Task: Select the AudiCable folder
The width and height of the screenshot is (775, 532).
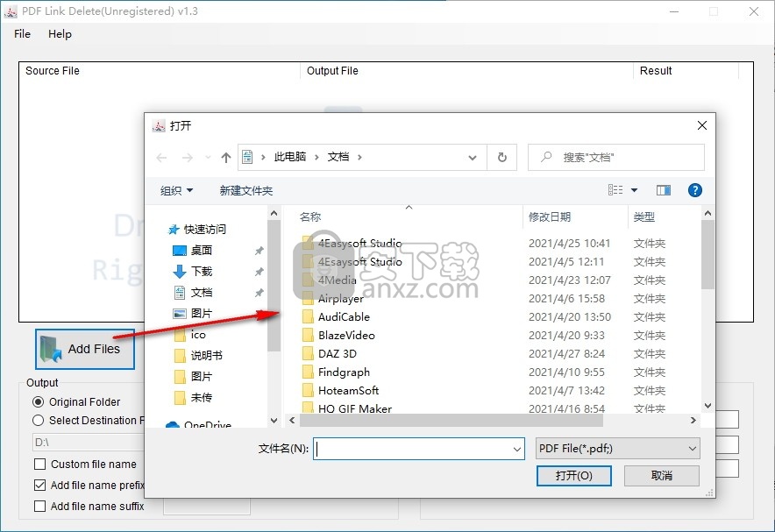Action: pyautogui.click(x=344, y=316)
